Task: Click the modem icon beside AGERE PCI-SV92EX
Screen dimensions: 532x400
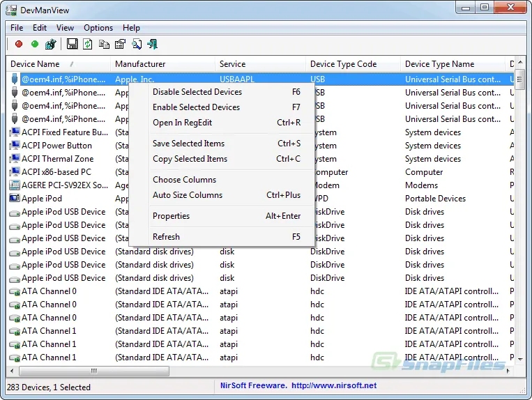Action: click(x=14, y=185)
